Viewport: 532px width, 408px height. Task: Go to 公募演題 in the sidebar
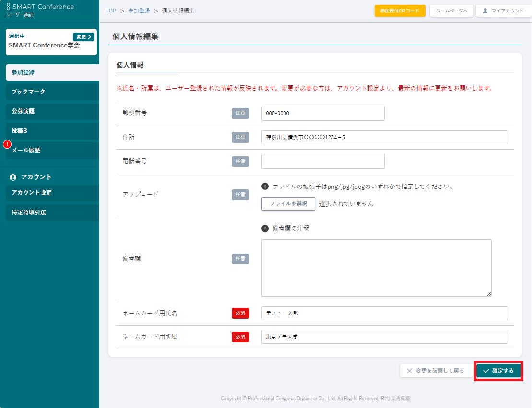(x=50, y=111)
